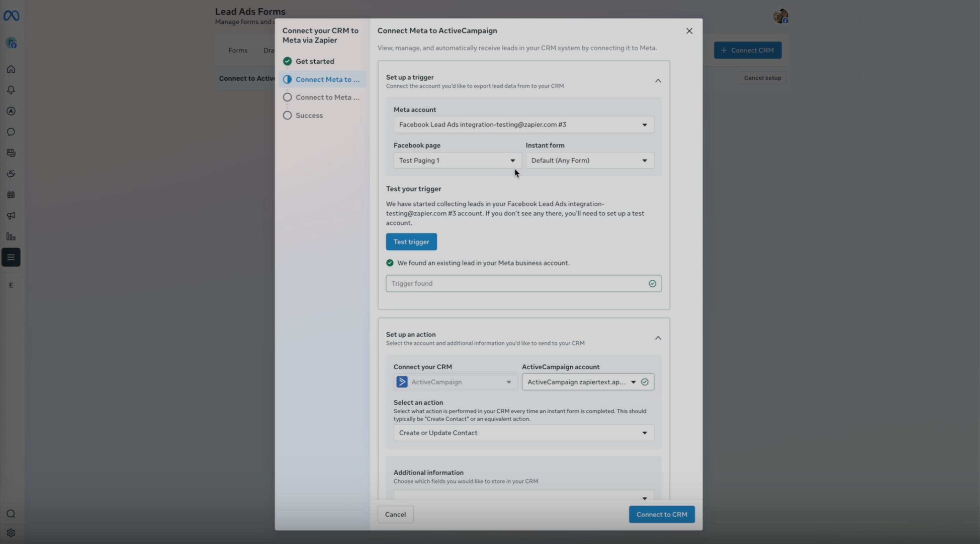Click the check icon in the Trigger found field

(x=652, y=284)
